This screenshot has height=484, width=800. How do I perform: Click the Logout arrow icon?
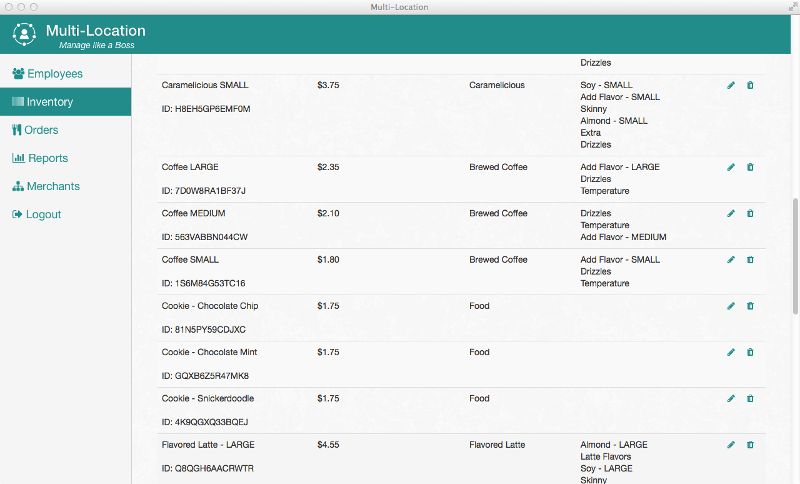(17, 214)
